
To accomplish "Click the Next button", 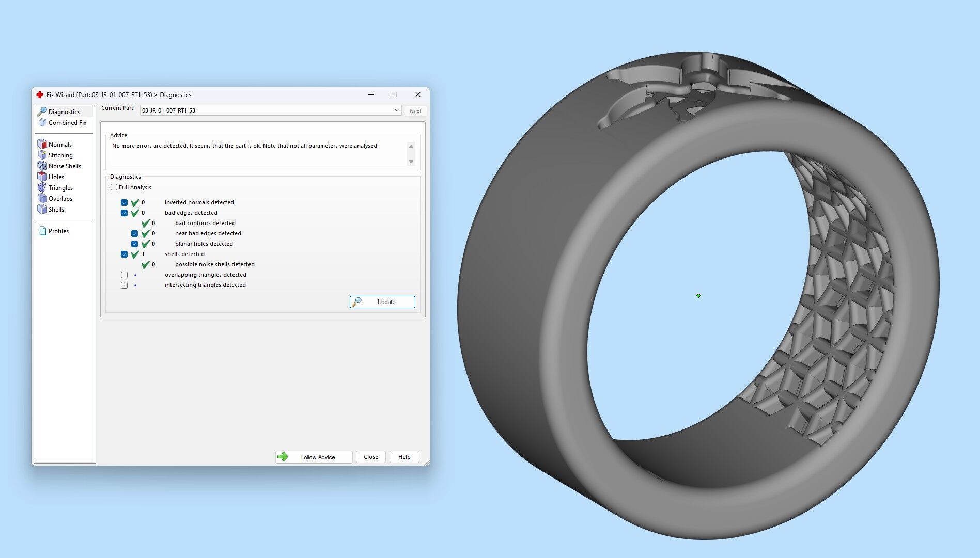I will [x=415, y=111].
